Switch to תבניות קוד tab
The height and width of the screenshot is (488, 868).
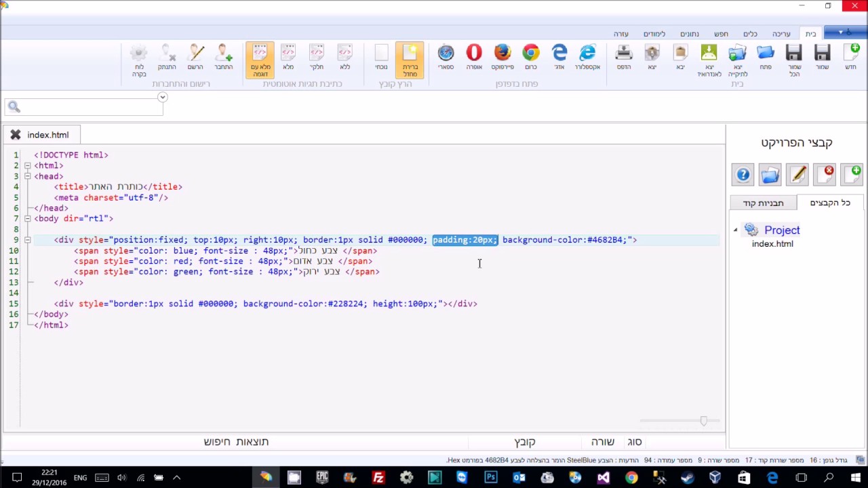[763, 203]
